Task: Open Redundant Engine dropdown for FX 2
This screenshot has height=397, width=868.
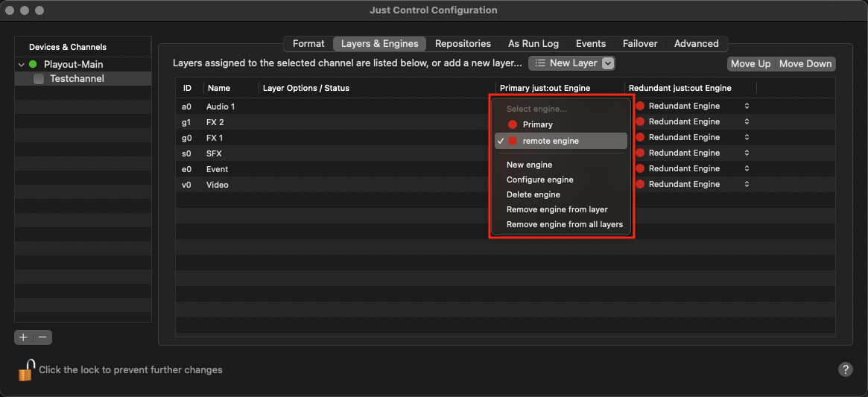Action: (692, 121)
